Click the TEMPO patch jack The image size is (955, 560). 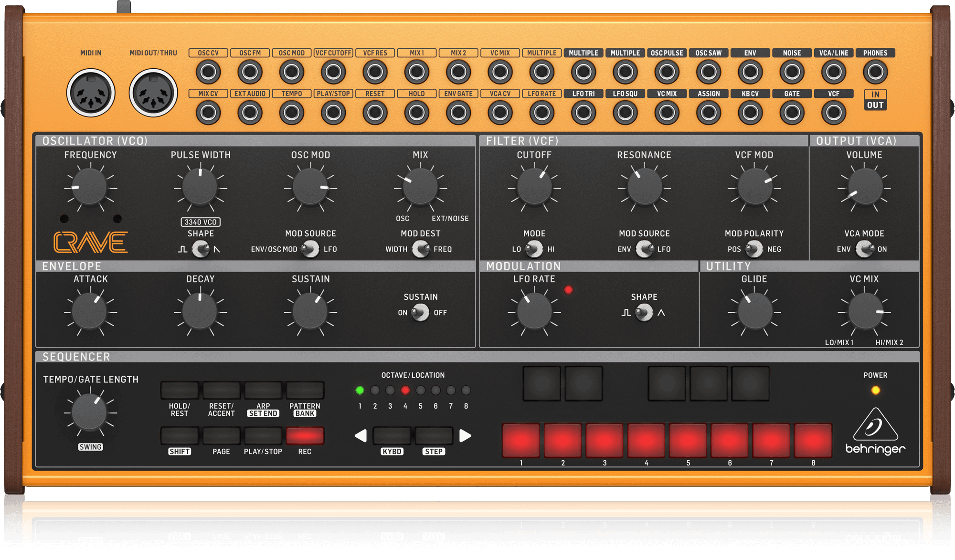[x=292, y=113]
